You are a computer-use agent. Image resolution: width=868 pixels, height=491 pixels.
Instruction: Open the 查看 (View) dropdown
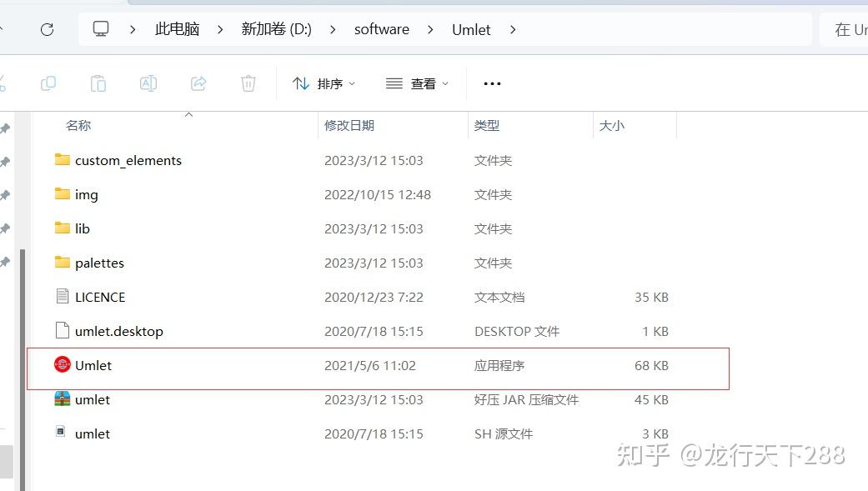pyautogui.click(x=417, y=83)
